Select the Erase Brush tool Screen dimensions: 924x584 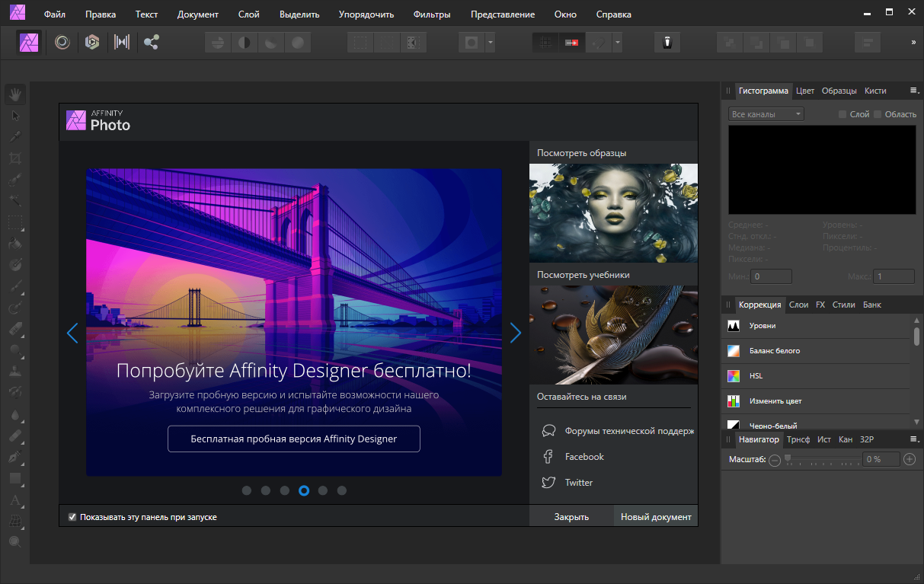(15, 330)
